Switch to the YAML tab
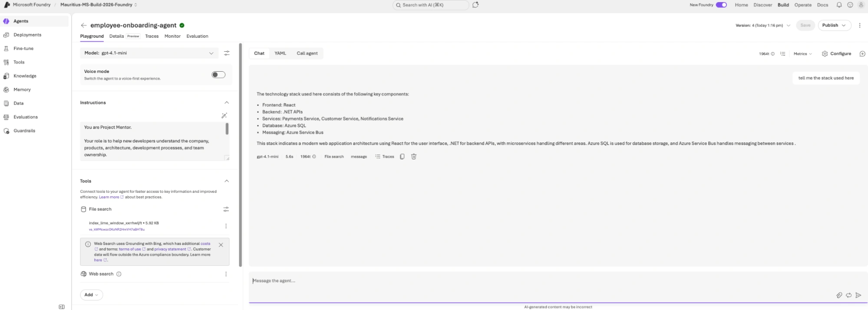Image resolution: width=868 pixels, height=310 pixels. coord(280,53)
